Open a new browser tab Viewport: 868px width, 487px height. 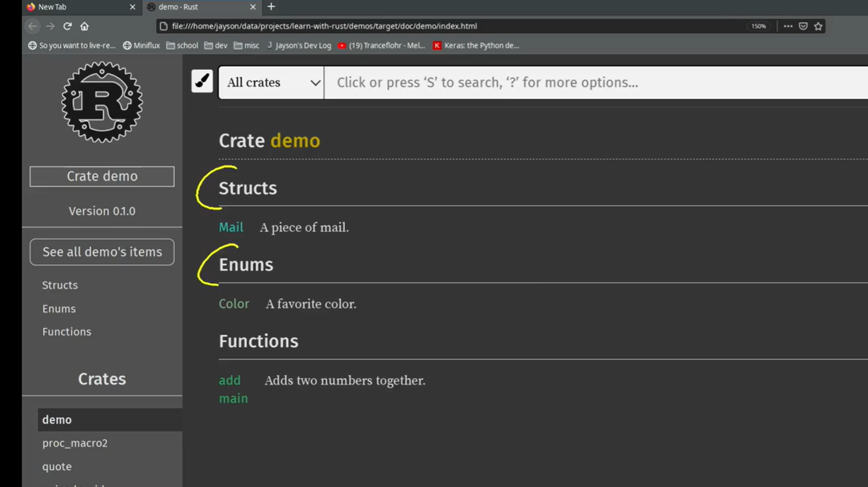[x=271, y=7]
